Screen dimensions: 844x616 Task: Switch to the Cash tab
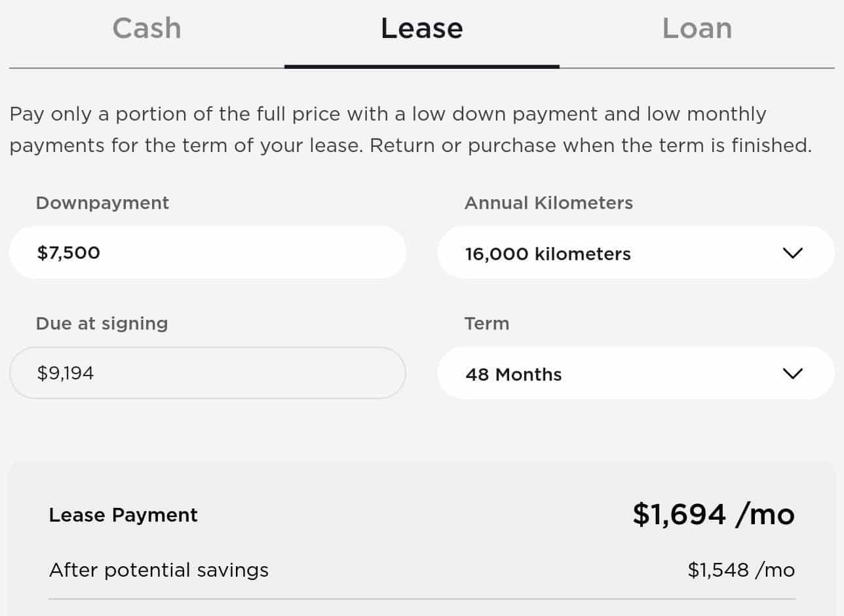[x=147, y=29]
